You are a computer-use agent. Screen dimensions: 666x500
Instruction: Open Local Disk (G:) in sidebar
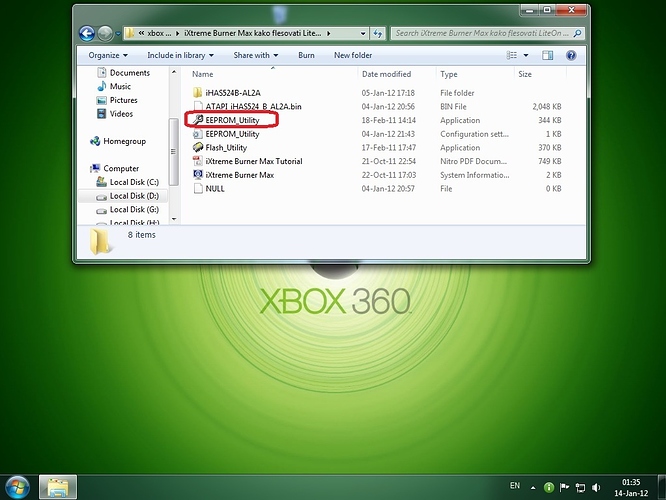coord(134,209)
